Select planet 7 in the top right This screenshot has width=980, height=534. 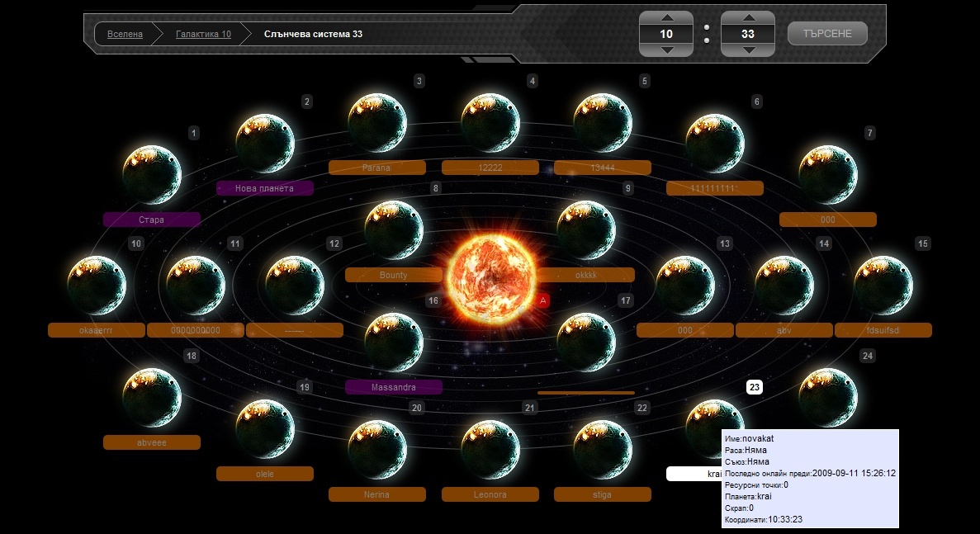[828, 175]
